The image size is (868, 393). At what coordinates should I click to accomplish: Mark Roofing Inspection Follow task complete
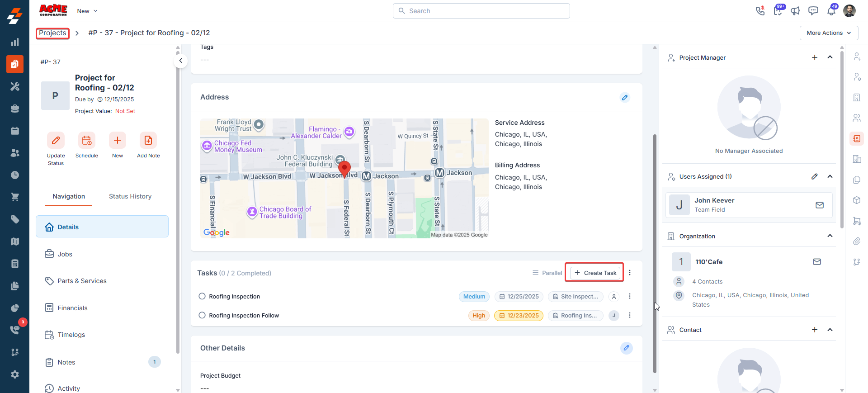(202, 315)
